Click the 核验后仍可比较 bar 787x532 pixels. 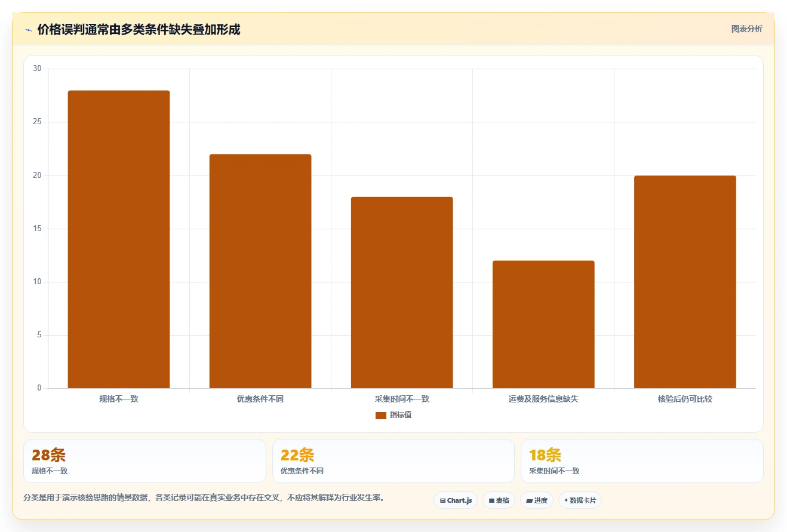tap(685, 282)
